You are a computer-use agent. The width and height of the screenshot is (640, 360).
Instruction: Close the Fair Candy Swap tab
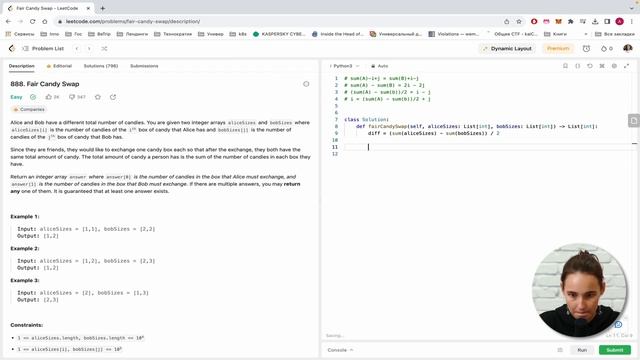click(89, 8)
